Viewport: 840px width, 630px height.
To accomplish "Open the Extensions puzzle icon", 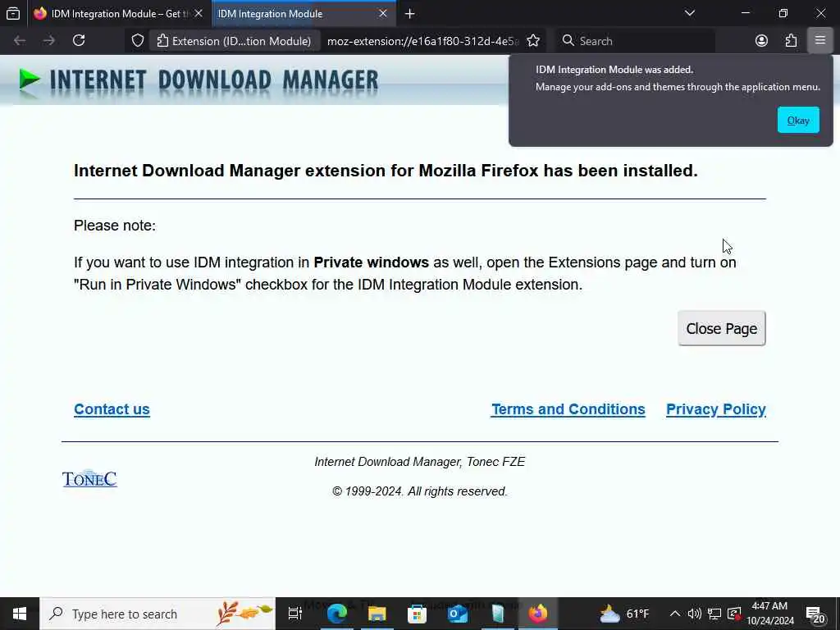I will tap(791, 41).
